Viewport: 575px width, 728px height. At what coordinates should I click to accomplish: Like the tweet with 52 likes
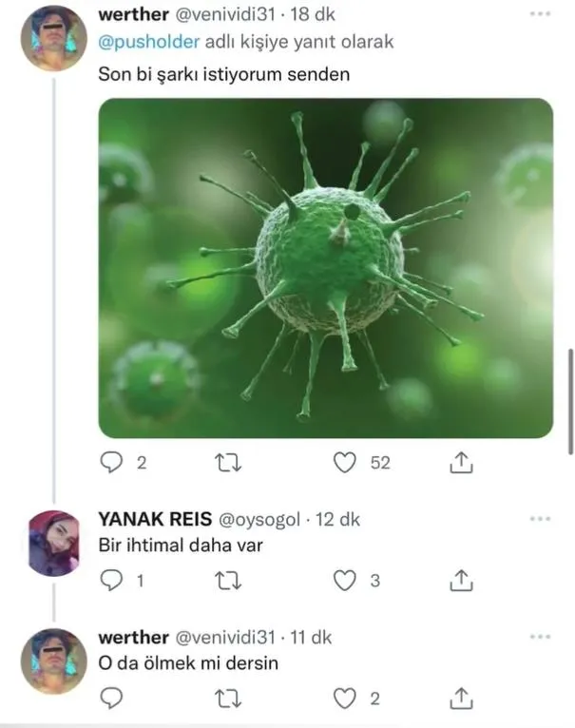(x=347, y=463)
